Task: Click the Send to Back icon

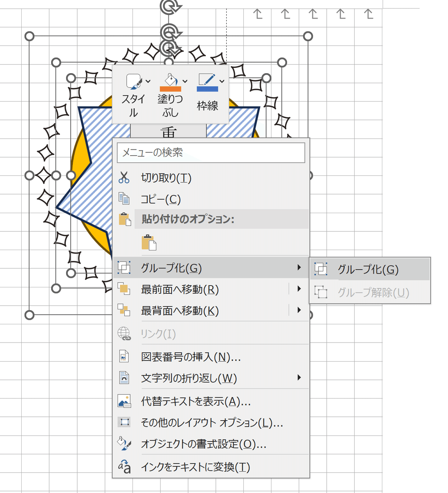Action: tap(124, 310)
